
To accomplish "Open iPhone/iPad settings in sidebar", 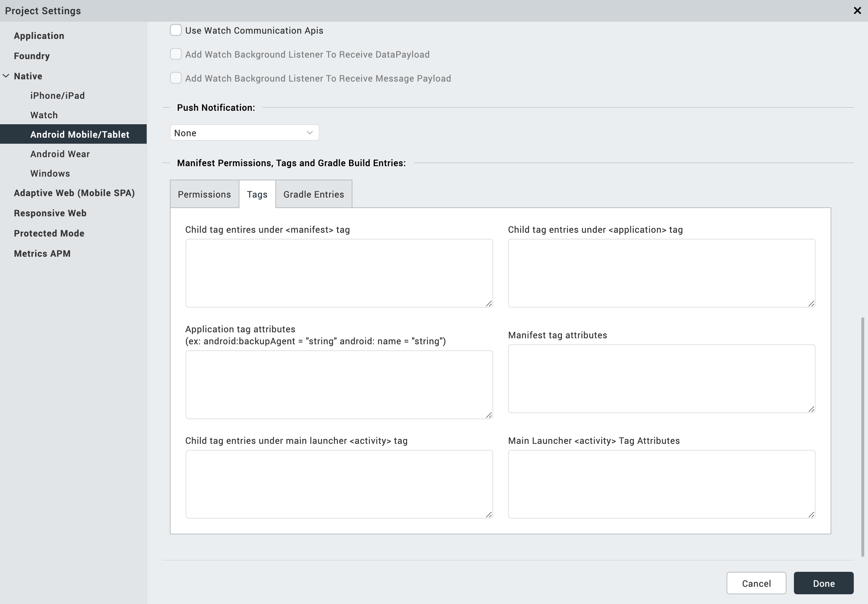I will pos(58,96).
